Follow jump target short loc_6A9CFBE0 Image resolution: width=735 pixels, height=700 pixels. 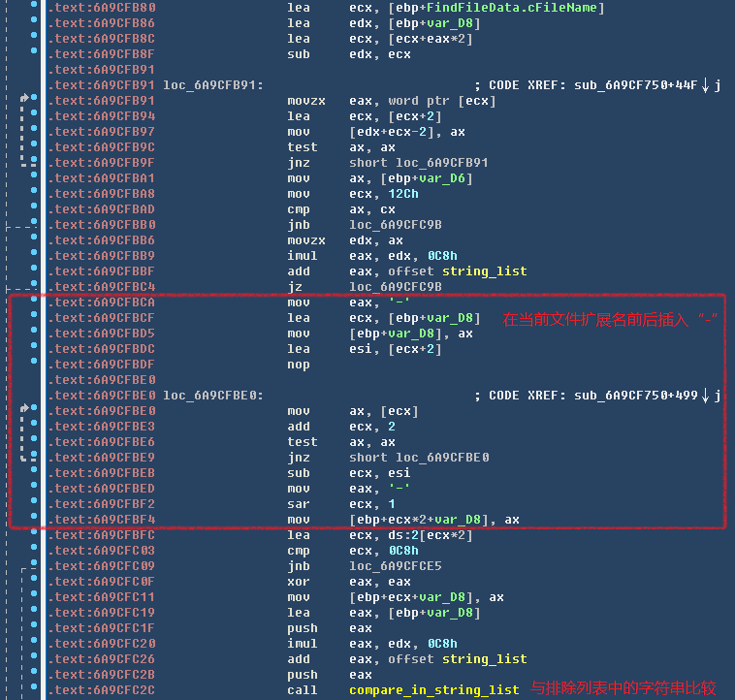point(419,458)
